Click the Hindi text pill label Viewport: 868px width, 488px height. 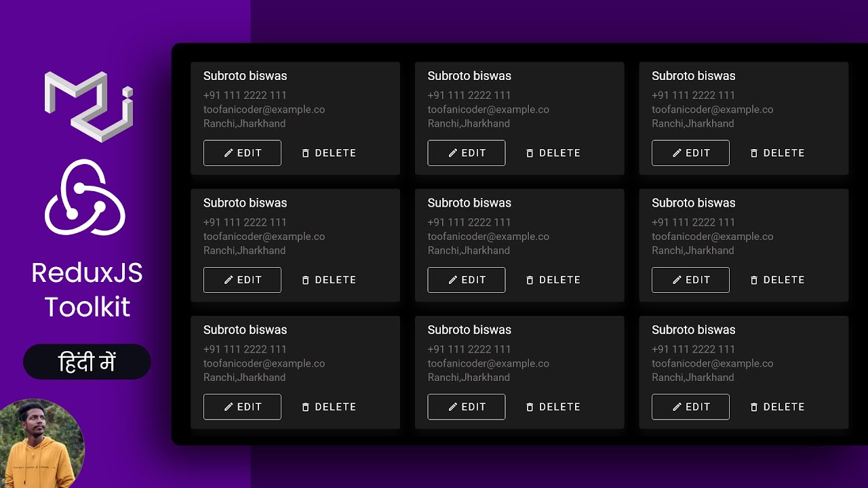click(x=87, y=362)
